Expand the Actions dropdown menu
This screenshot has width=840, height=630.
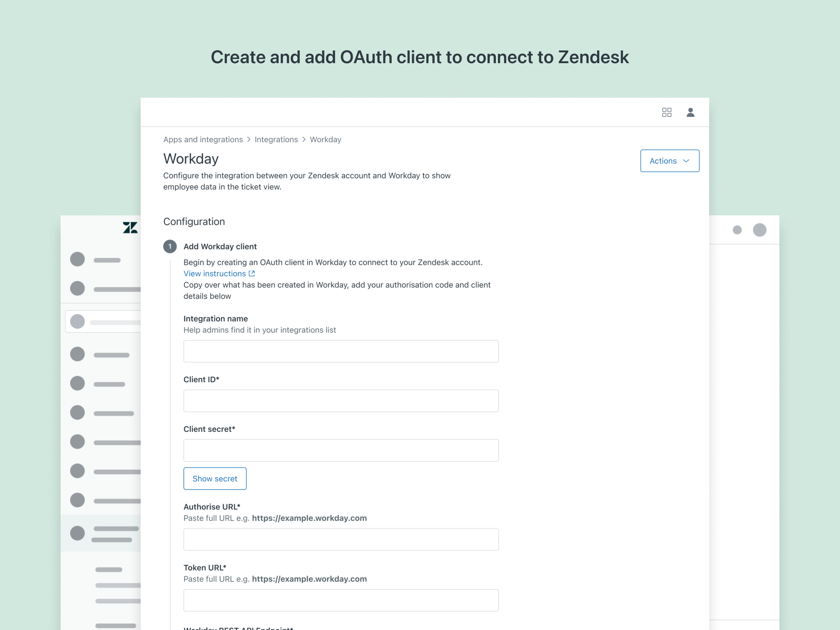coord(669,161)
